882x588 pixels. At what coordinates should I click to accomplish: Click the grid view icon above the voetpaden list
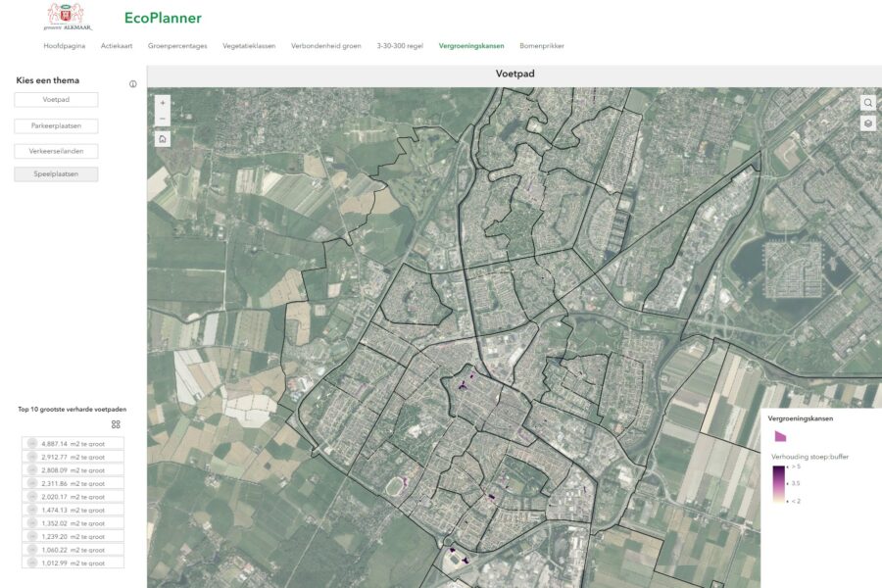[x=115, y=424]
